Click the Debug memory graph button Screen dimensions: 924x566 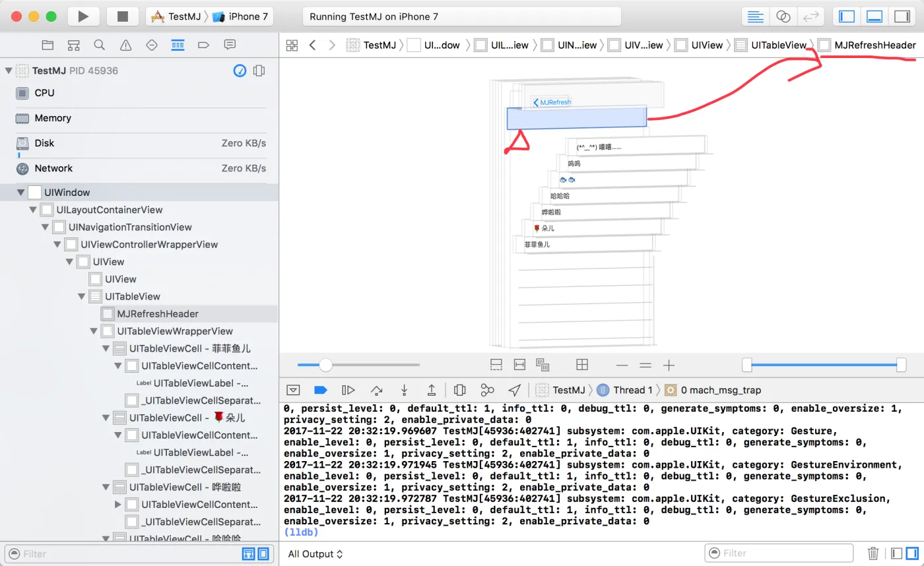487,390
